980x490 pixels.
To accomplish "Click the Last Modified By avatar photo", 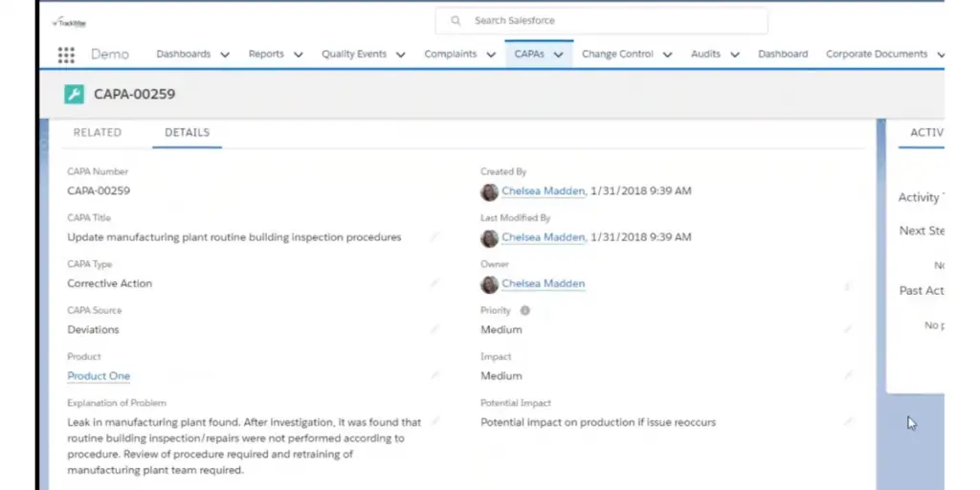I will [489, 238].
